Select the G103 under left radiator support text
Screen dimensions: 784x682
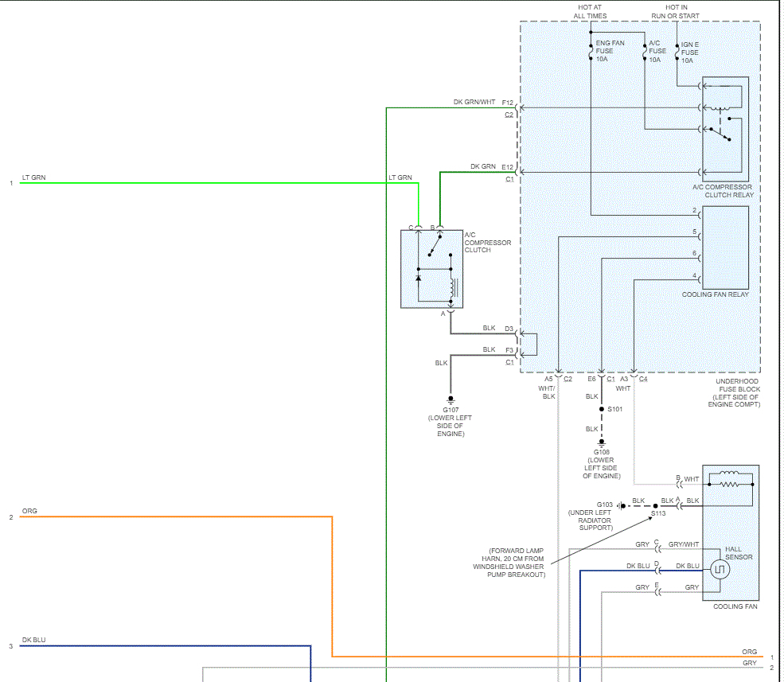click(591, 516)
